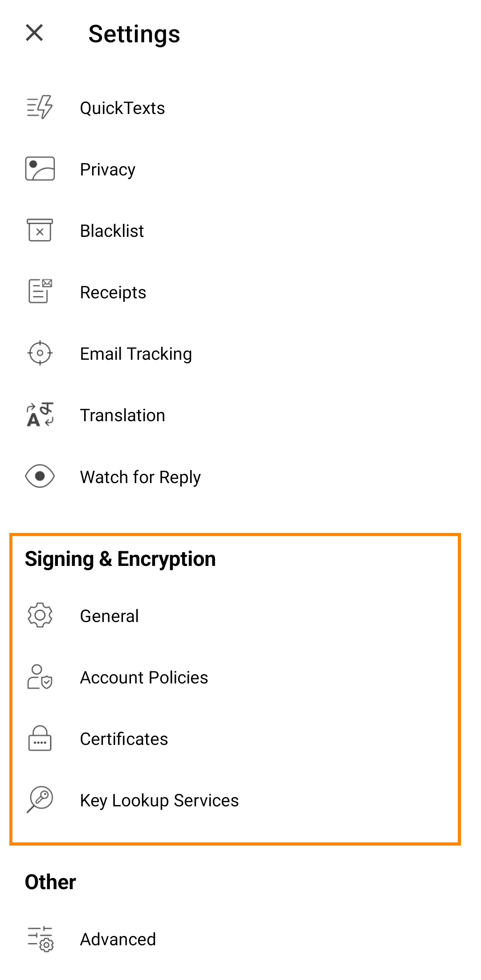Tap the Advanced sliders gear icon
The height and width of the screenshot is (980, 481).
pos(40,939)
